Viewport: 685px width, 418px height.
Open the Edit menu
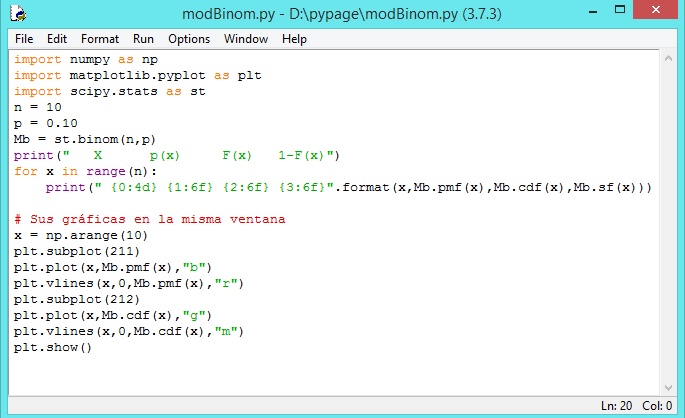(x=57, y=39)
